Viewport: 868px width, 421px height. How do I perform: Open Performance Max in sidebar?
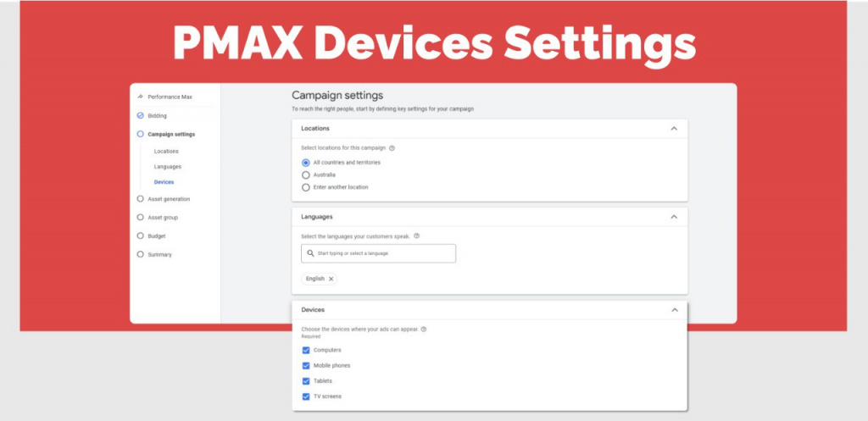(170, 97)
